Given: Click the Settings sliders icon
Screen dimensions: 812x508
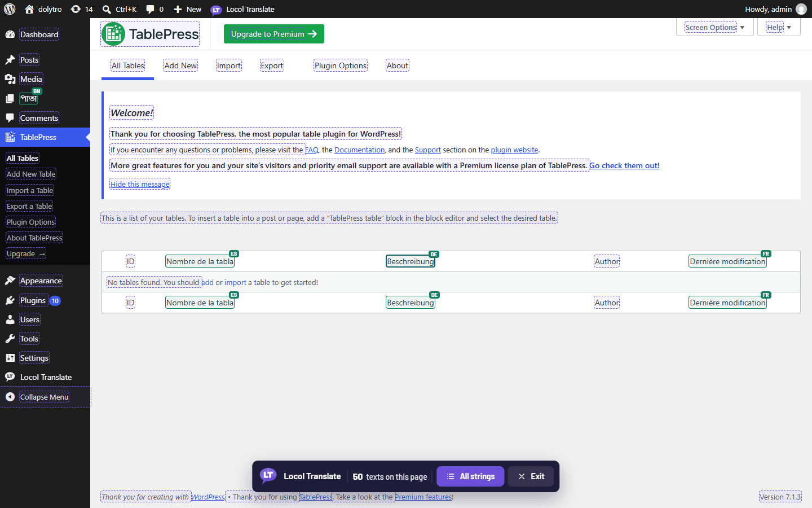Looking at the screenshot, I should tap(10, 358).
